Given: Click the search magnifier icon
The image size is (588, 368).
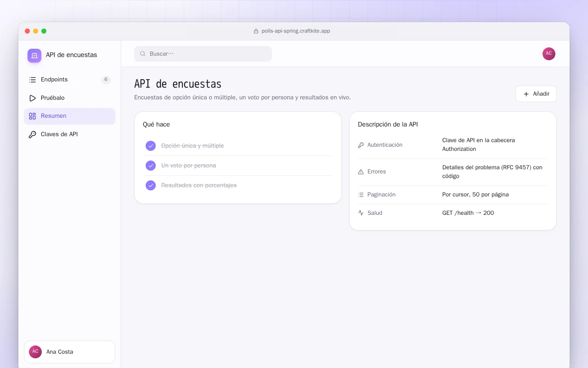Looking at the screenshot, I should [x=143, y=54].
